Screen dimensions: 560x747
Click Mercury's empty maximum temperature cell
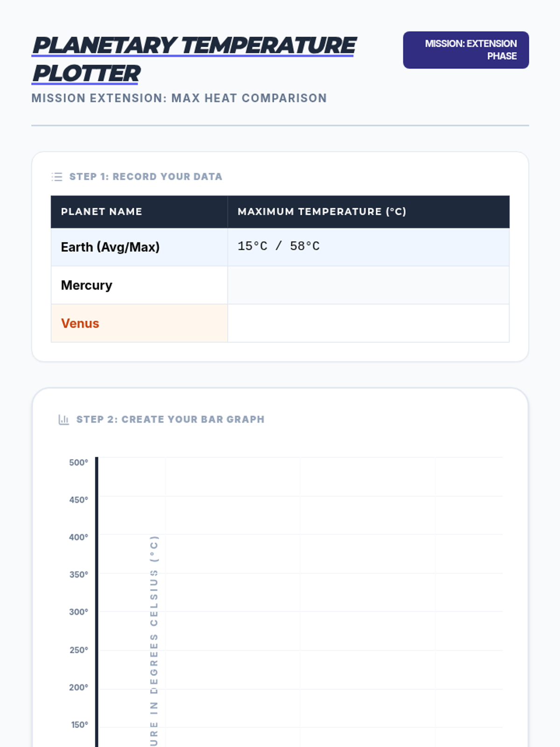click(x=368, y=285)
